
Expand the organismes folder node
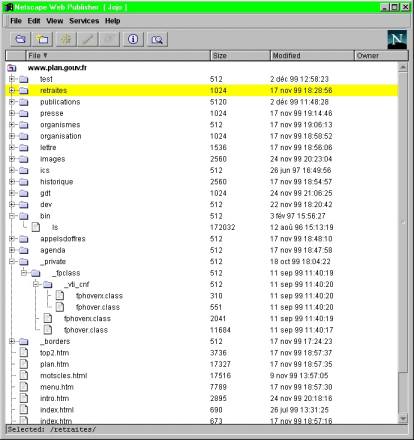click(x=12, y=125)
